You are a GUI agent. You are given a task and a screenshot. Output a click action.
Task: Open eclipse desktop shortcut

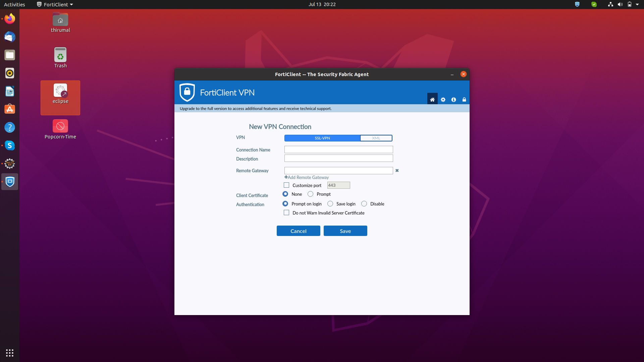tap(60, 94)
